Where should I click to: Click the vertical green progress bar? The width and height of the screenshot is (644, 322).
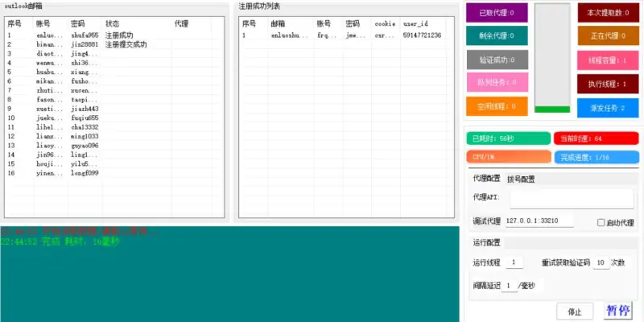click(552, 58)
